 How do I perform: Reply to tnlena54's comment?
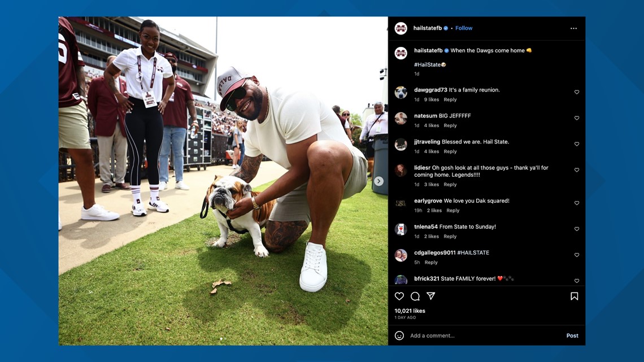[x=450, y=237]
